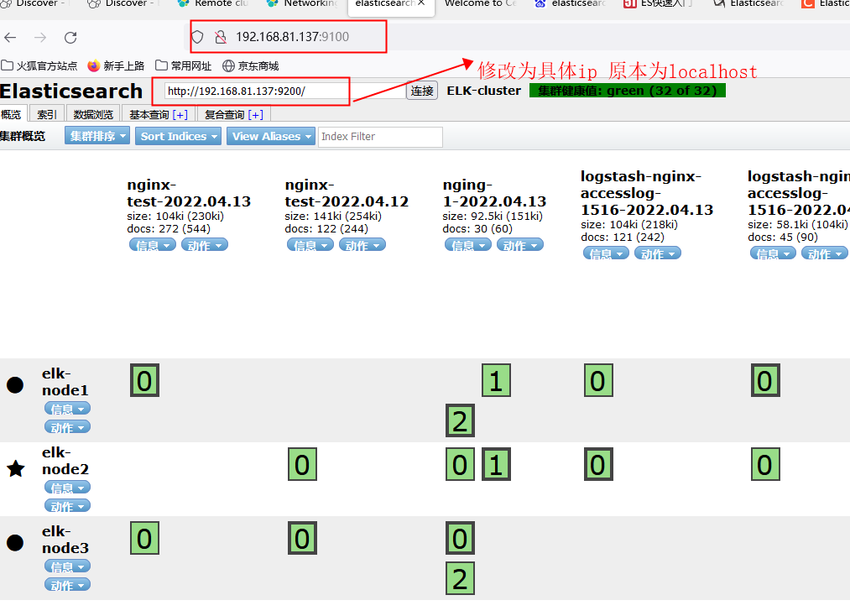The width and height of the screenshot is (850, 616).
Task: Reload the page with the refresh icon
Action: (70, 38)
